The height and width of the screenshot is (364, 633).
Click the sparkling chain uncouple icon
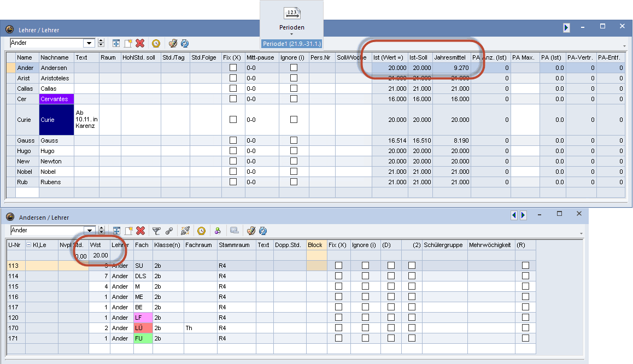pos(185,231)
